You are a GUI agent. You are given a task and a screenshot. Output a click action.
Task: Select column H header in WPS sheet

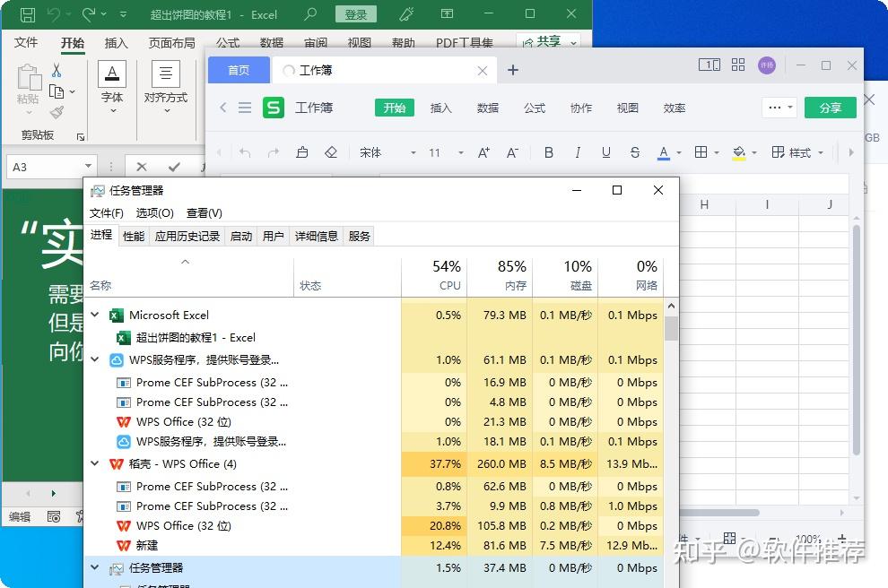pos(704,204)
